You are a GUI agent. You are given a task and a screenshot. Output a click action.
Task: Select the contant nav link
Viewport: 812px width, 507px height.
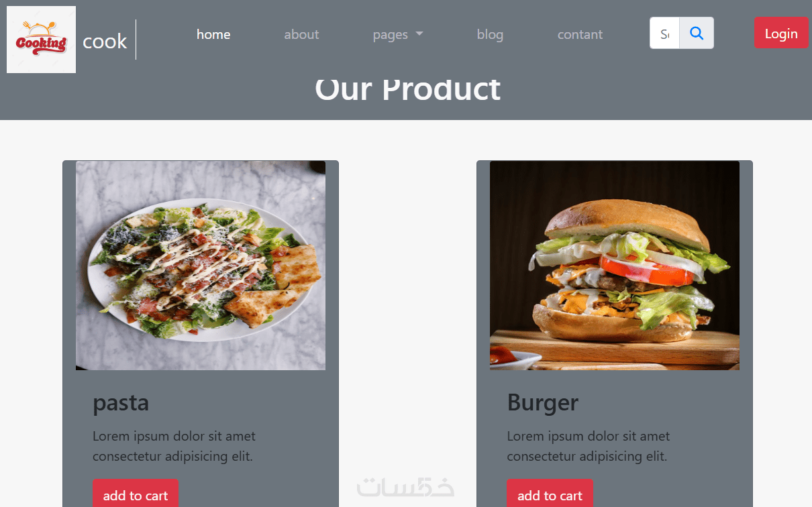580,34
